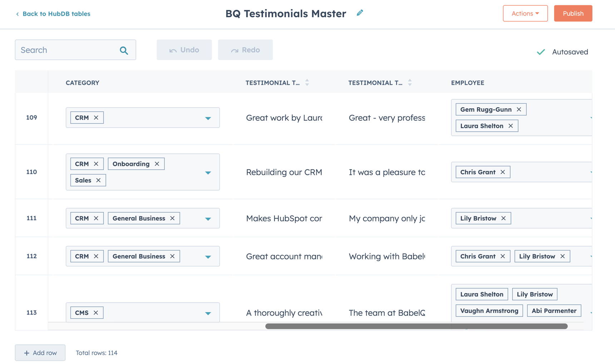Remove Gem Rugg-Gunn from row 109 employees
This screenshot has width=615, height=364.
tap(519, 109)
